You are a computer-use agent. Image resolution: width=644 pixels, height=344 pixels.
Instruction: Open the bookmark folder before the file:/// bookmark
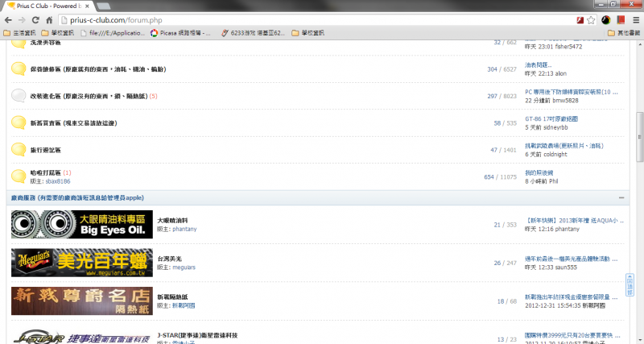[58, 33]
